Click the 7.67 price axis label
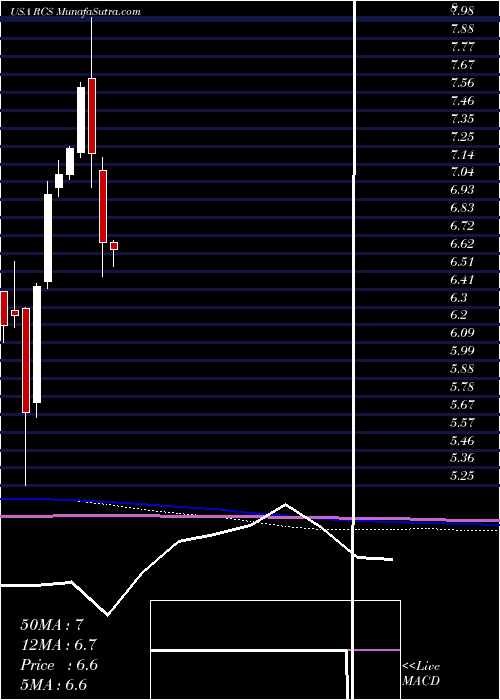The height and width of the screenshot is (700, 500). pos(462,65)
